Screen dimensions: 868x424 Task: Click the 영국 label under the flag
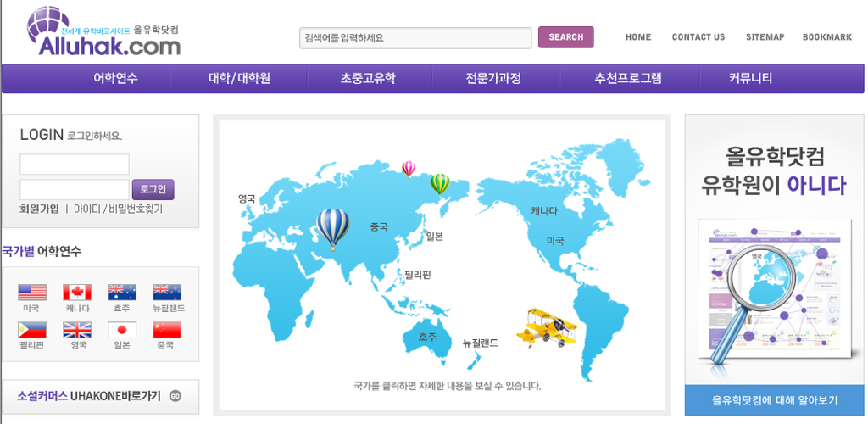pyautogui.click(x=79, y=345)
